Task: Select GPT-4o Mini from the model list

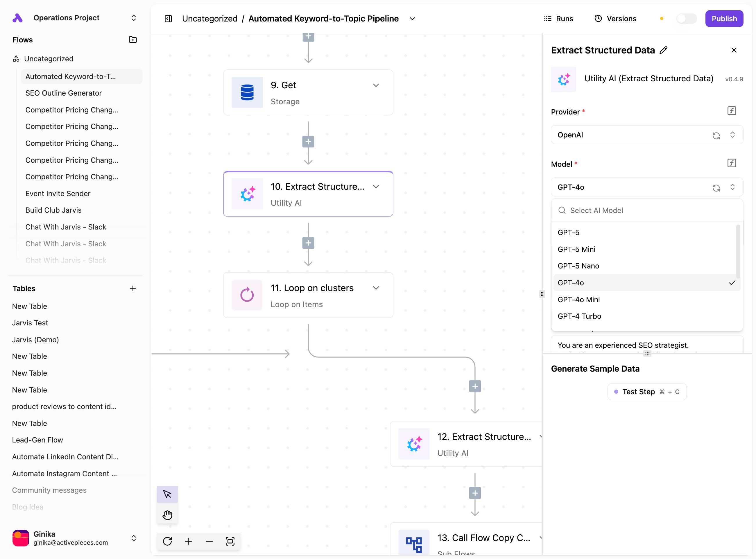Action: pyautogui.click(x=578, y=300)
